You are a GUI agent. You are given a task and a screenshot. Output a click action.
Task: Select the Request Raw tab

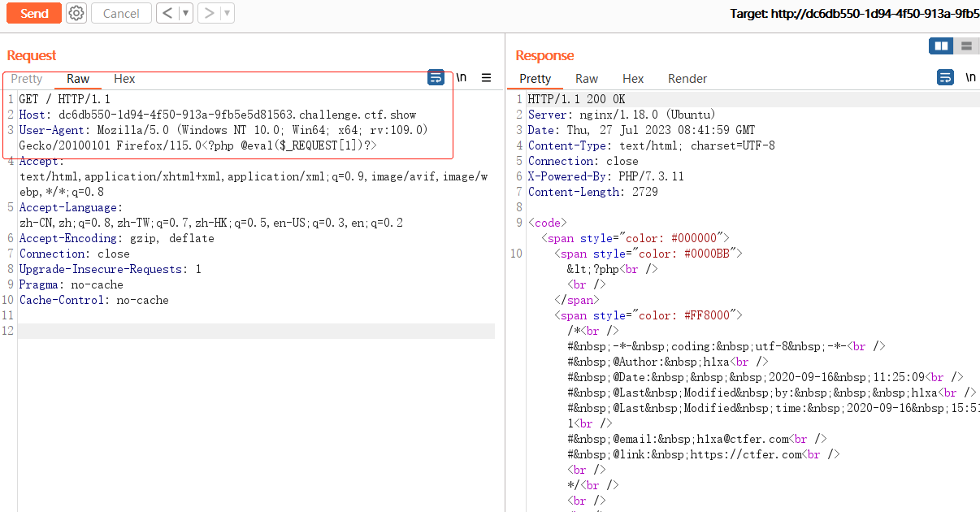(78, 79)
